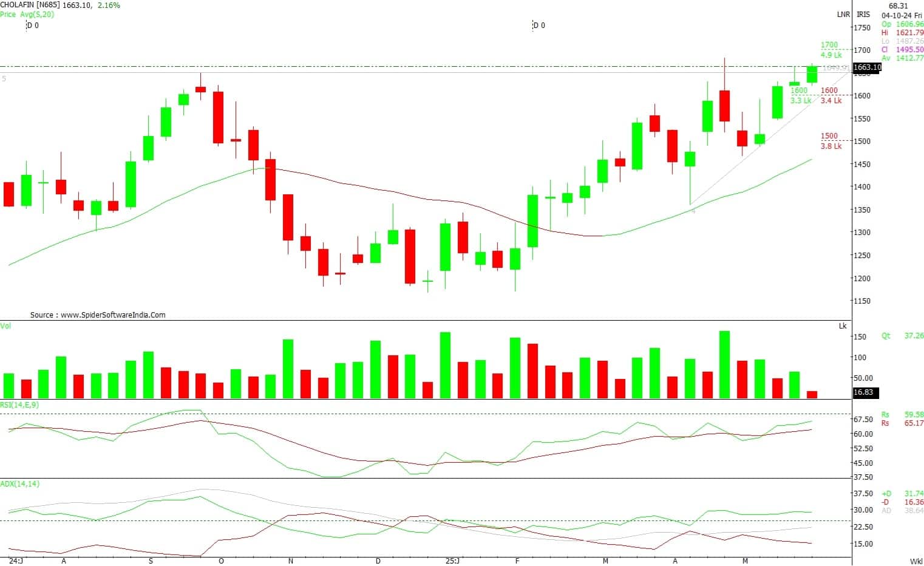Select the RSI(14,E,9) panel label
This screenshot has width=924, height=566.
[x=20, y=405]
